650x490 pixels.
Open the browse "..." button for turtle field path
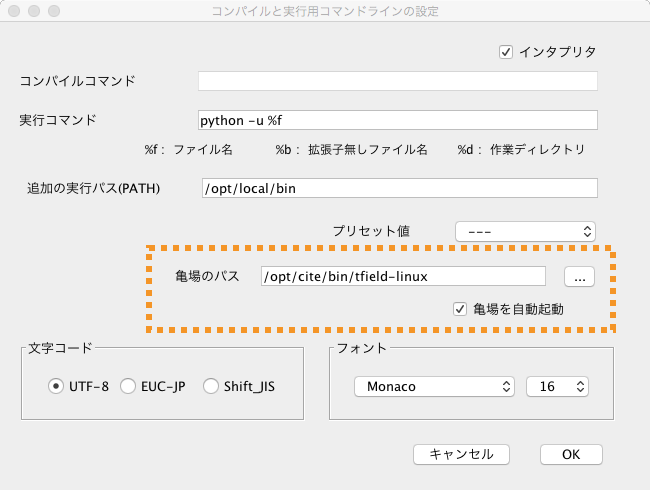tap(580, 276)
